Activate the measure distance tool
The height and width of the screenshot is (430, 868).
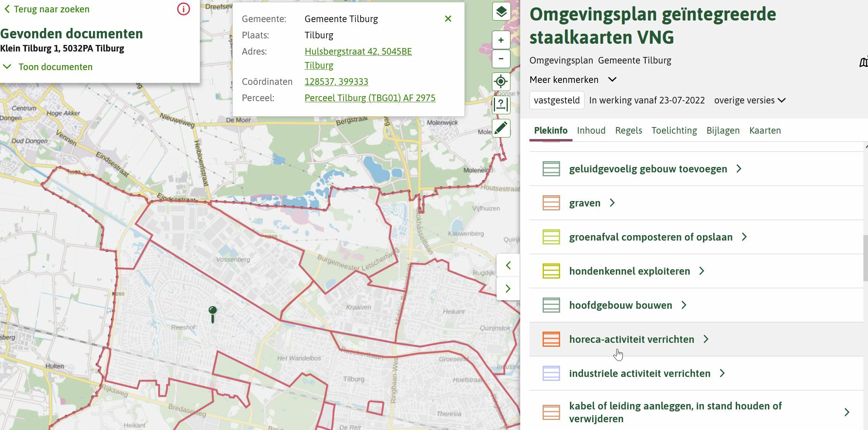point(501,105)
